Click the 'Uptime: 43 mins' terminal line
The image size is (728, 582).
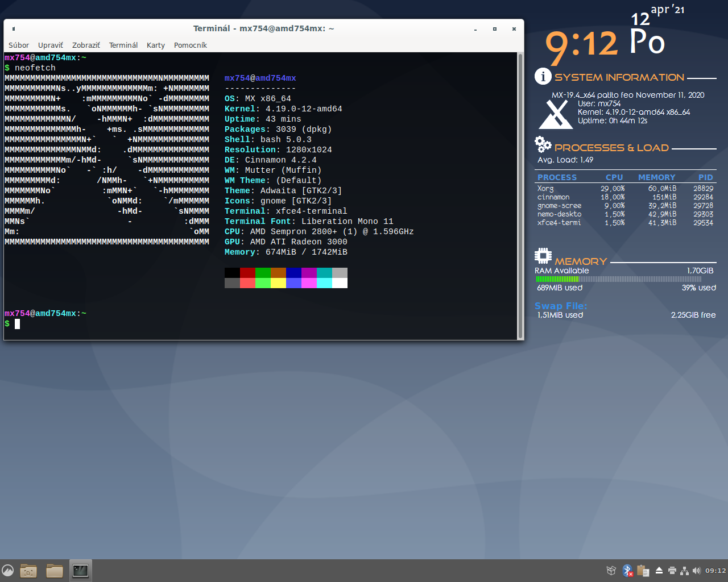(x=263, y=119)
